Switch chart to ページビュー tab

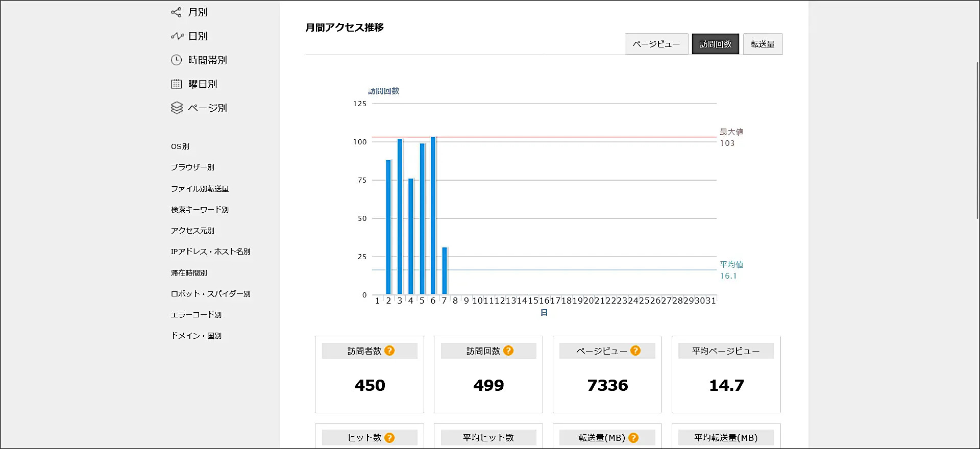click(656, 44)
